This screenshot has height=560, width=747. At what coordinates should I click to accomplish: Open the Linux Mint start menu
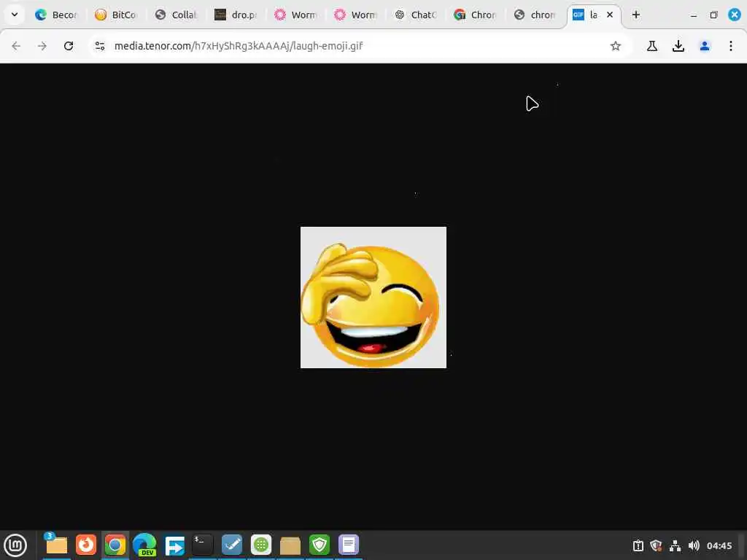pos(15,545)
